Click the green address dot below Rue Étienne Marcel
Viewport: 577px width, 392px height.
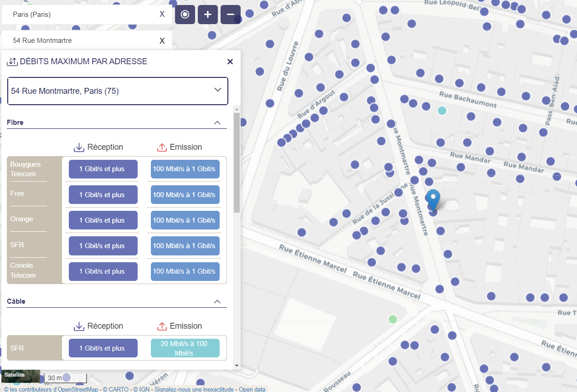pyautogui.click(x=392, y=319)
